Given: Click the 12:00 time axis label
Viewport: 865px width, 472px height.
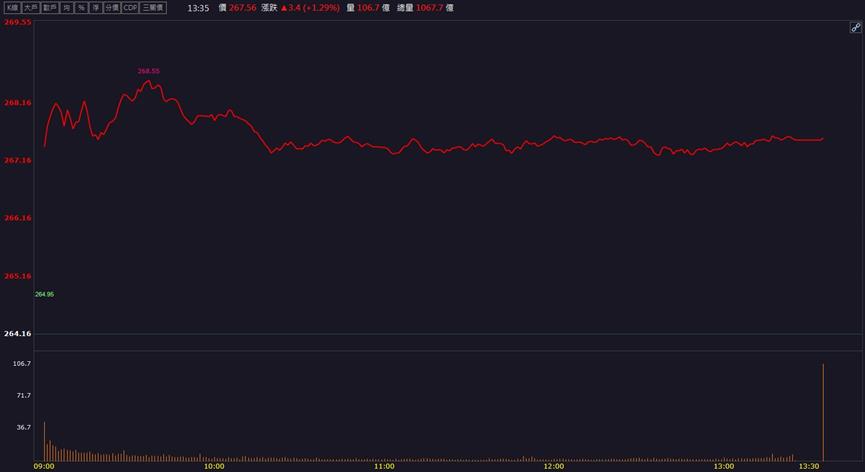Looking at the screenshot, I should point(554,466).
